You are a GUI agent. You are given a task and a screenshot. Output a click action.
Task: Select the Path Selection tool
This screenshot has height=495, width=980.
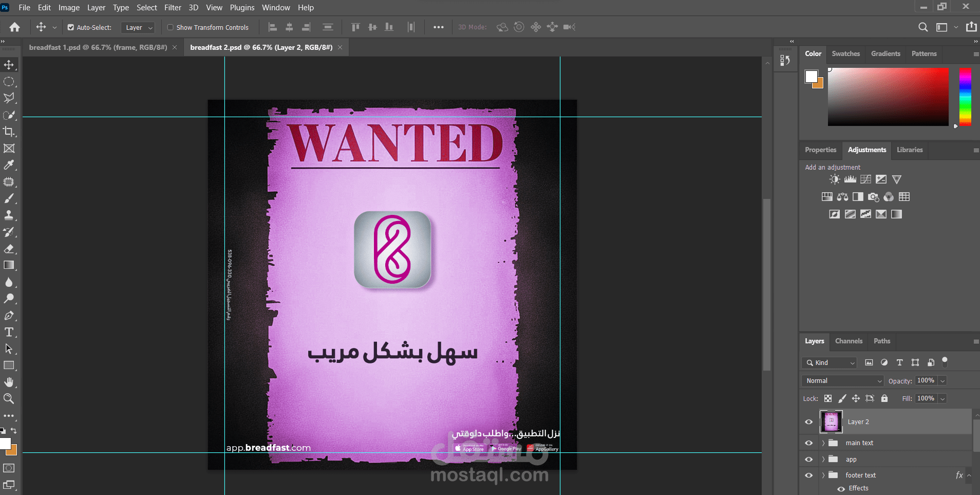coord(9,349)
